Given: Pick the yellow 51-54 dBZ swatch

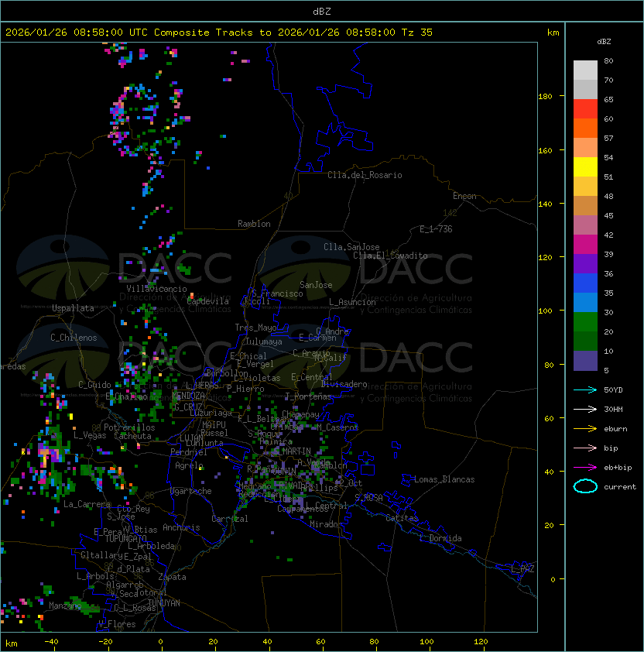Looking at the screenshot, I should 585,167.
